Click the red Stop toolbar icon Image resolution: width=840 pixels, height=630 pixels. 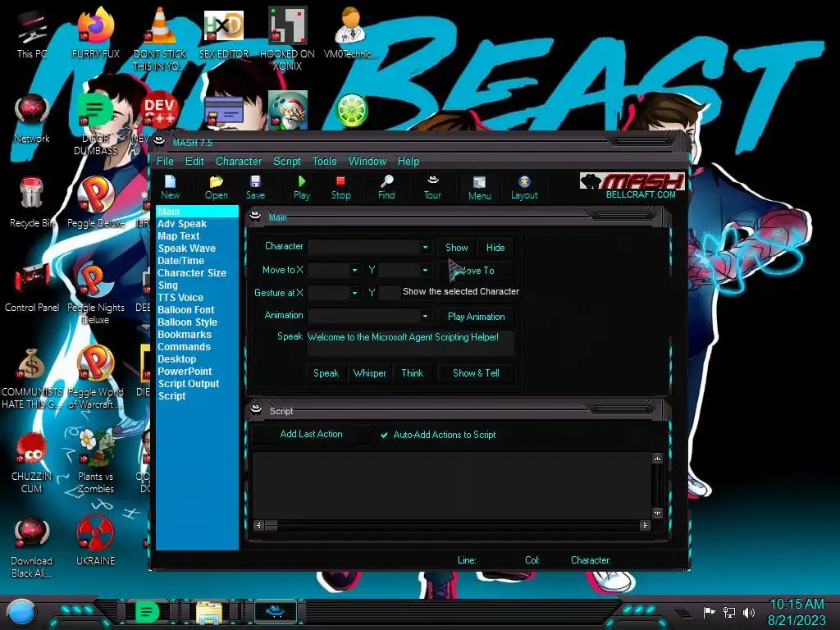tap(340, 188)
